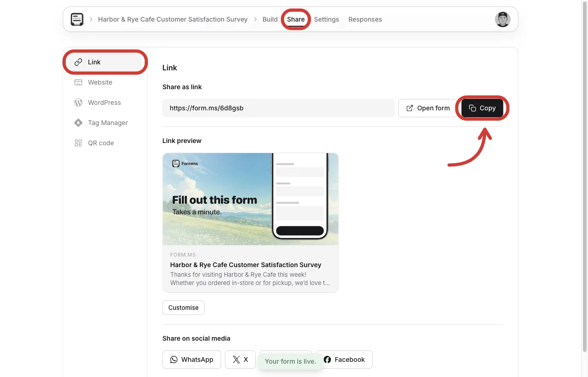Viewport: 588px width, 377px height.
Task: Click the QR code icon
Action: [x=79, y=143]
